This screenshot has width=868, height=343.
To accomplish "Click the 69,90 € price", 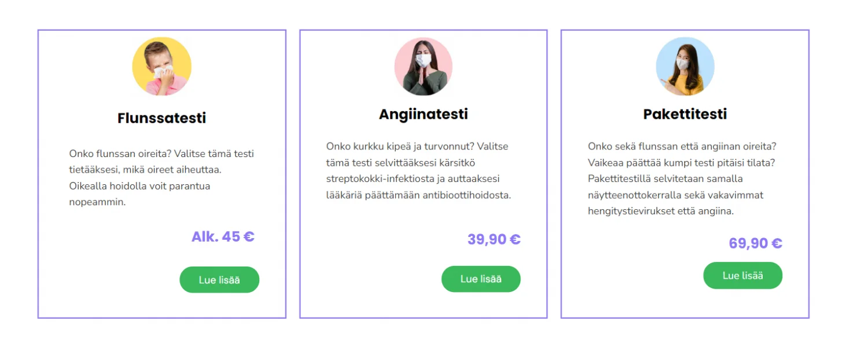I will tap(755, 243).
